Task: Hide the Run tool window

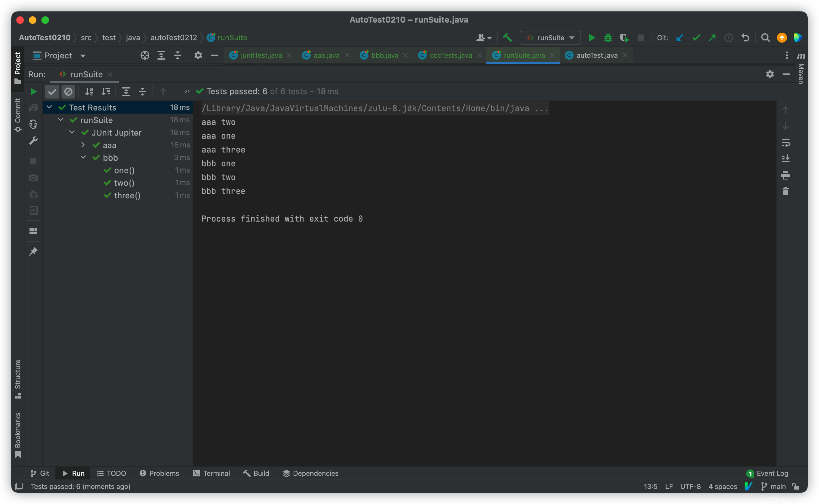Action: point(786,74)
